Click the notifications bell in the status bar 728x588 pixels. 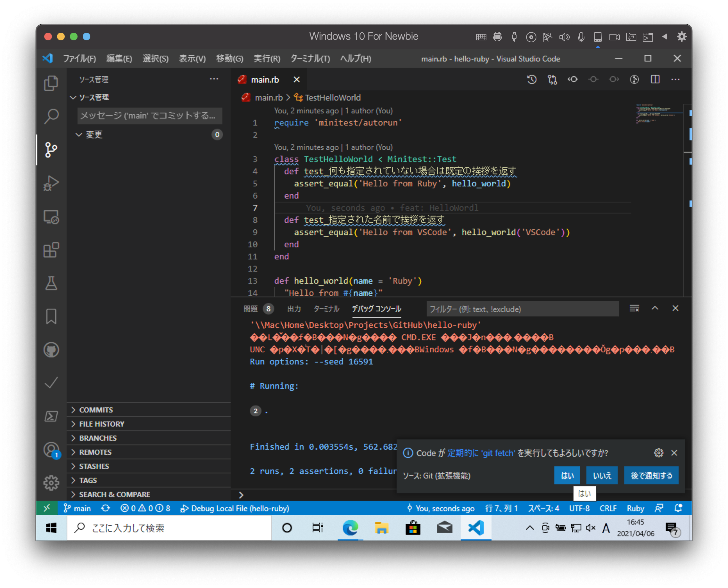678,508
